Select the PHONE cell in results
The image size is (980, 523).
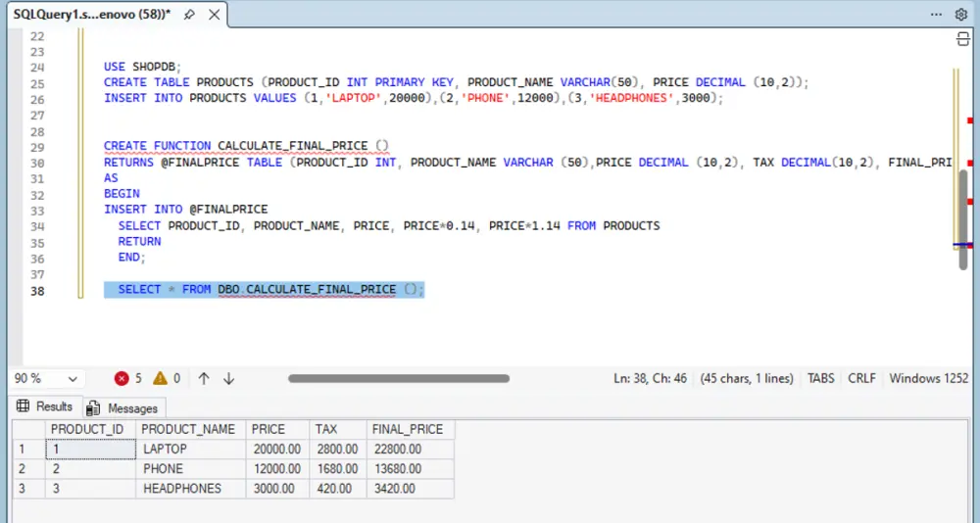191,468
